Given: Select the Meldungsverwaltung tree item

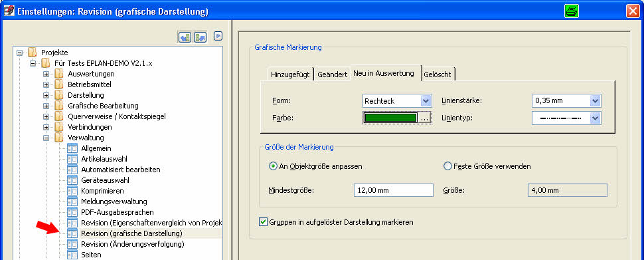Looking at the screenshot, I should [x=114, y=201].
